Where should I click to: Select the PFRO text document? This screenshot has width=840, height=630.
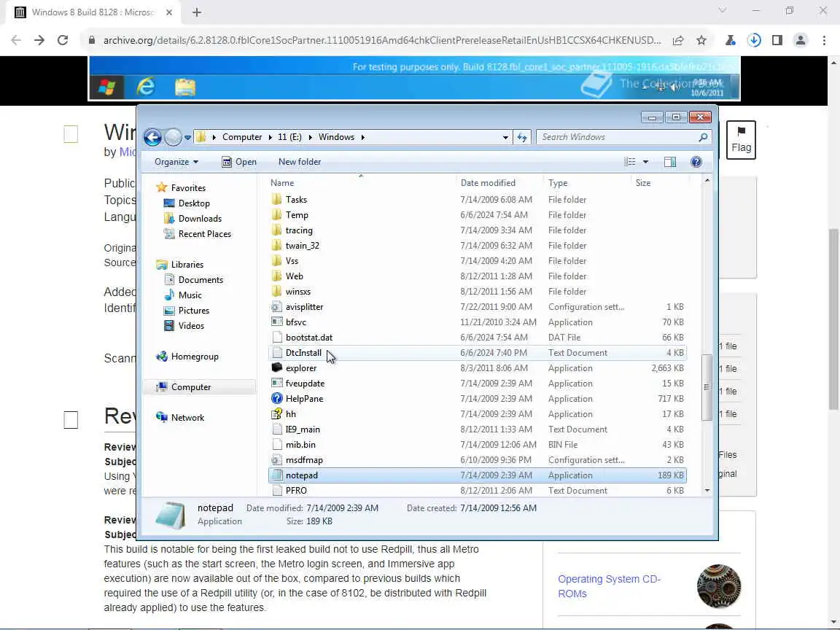477,490
